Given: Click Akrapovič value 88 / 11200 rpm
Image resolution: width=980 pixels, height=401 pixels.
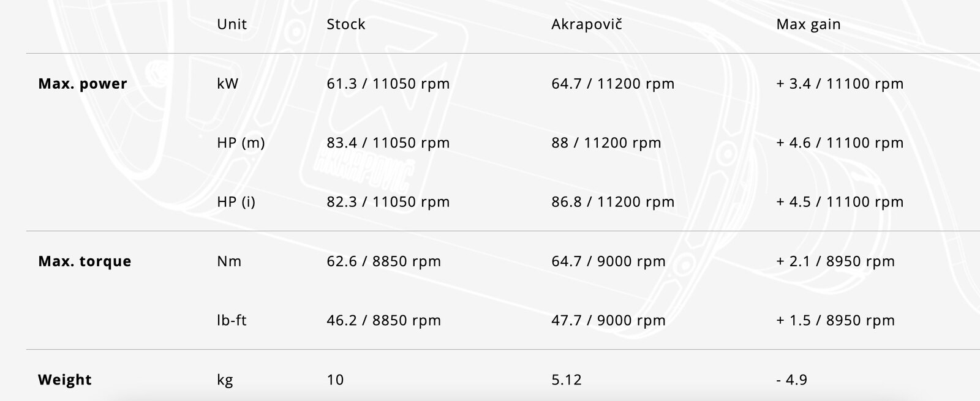Looking at the screenshot, I should tap(606, 143).
